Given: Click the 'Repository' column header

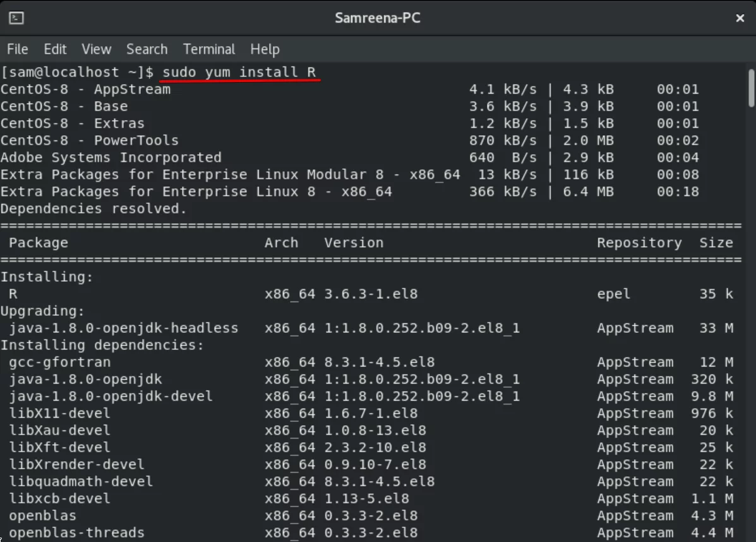Looking at the screenshot, I should point(639,243).
